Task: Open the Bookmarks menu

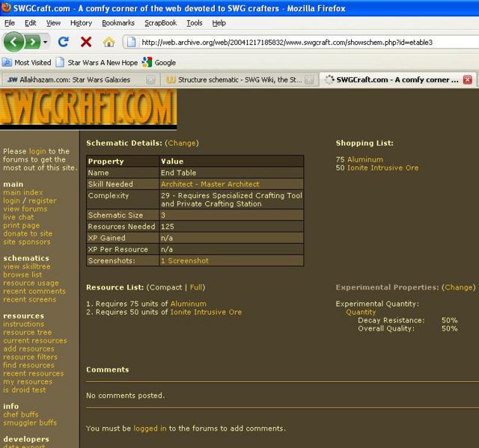Action: click(118, 23)
